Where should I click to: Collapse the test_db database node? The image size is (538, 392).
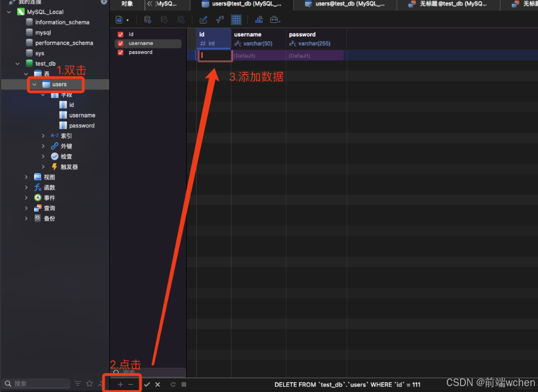point(18,63)
